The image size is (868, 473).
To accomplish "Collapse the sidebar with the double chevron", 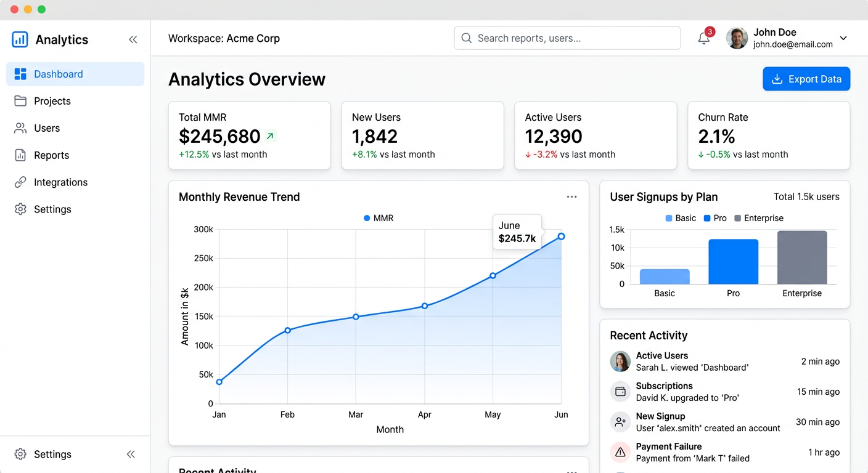I will point(133,39).
